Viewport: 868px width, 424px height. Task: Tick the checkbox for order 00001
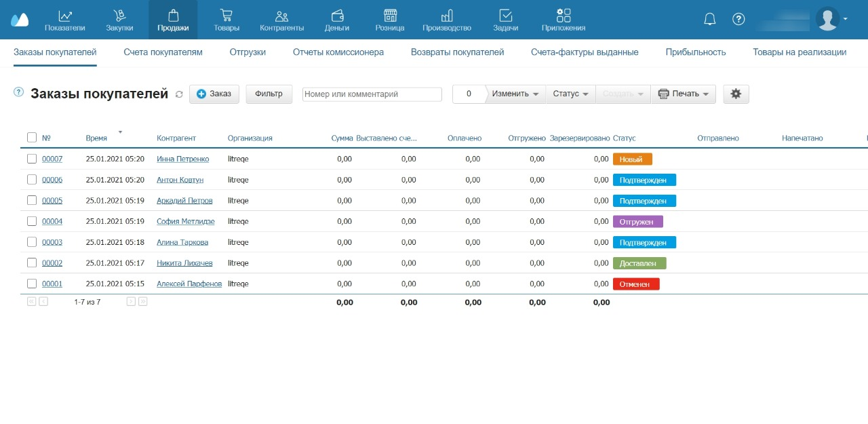[32, 284]
